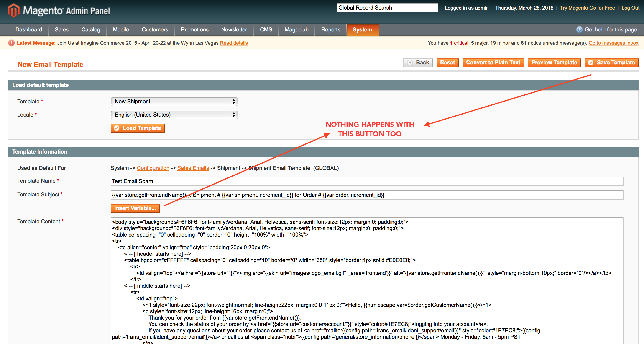The height and width of the screenshot is (344, 644).
Task: Click the red latest-message alert icon
Action: [x=11, y=43]
